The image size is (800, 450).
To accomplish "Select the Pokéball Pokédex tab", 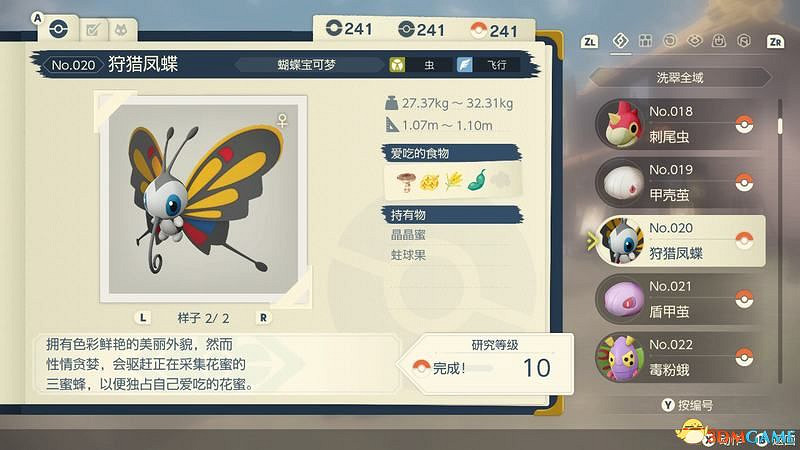I will tap(59, 29).
